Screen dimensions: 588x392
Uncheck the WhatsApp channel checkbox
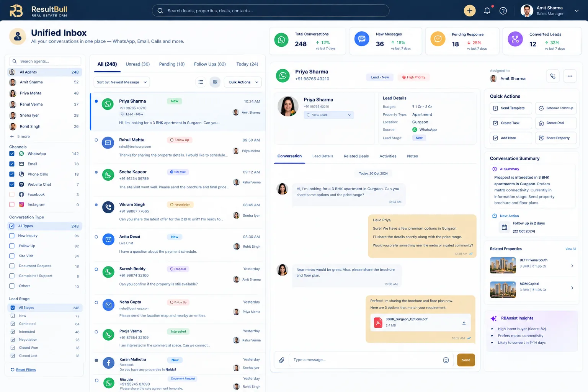(x=12, y=154)
